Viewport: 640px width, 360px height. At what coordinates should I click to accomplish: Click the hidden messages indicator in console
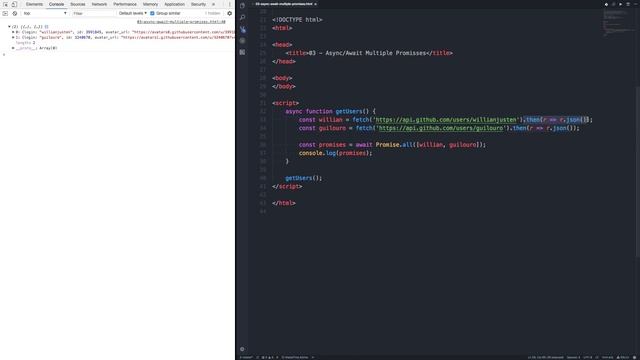point(213,13)
